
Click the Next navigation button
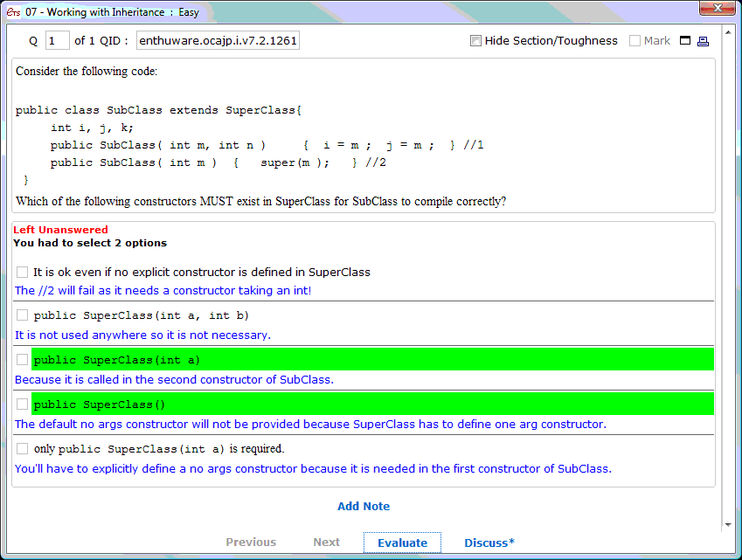point(326,543)
